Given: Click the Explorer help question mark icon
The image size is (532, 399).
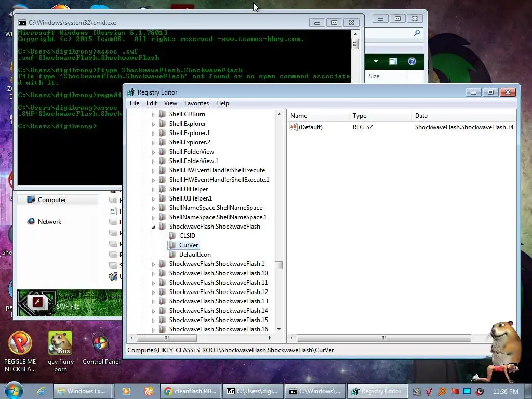Looking at the screenshot, I should [x=412, y=61].
